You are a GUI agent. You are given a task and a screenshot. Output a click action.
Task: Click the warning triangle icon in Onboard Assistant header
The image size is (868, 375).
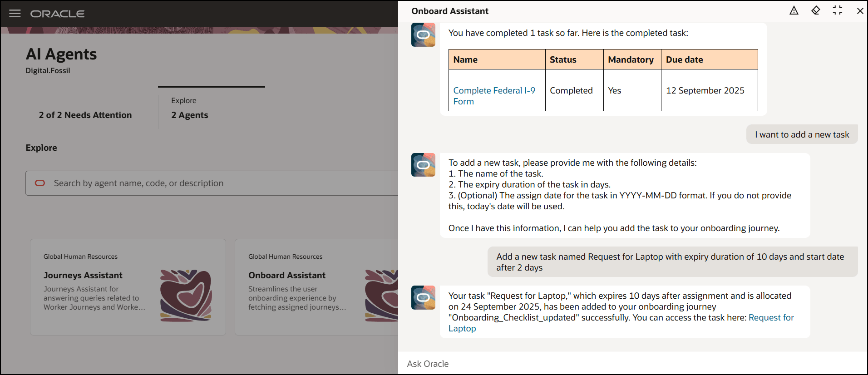point(794,10)
